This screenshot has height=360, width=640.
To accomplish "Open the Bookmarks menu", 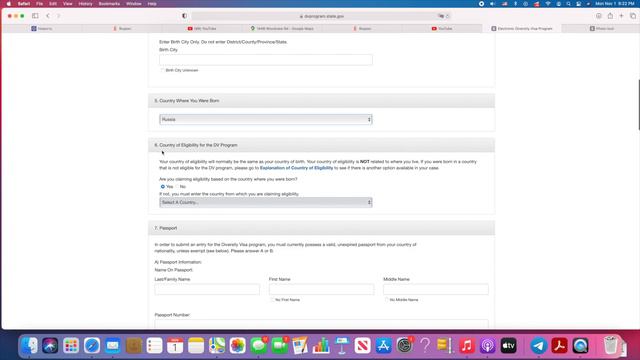I will point(109,4).
